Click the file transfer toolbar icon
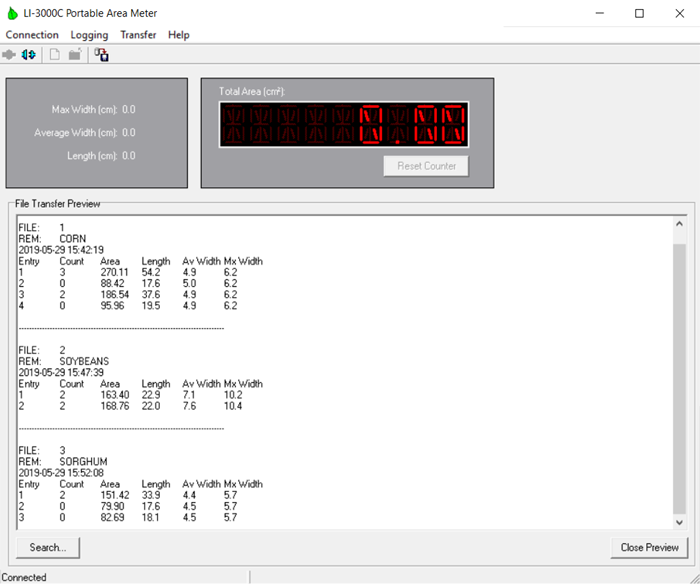 [x=101, y=55]
